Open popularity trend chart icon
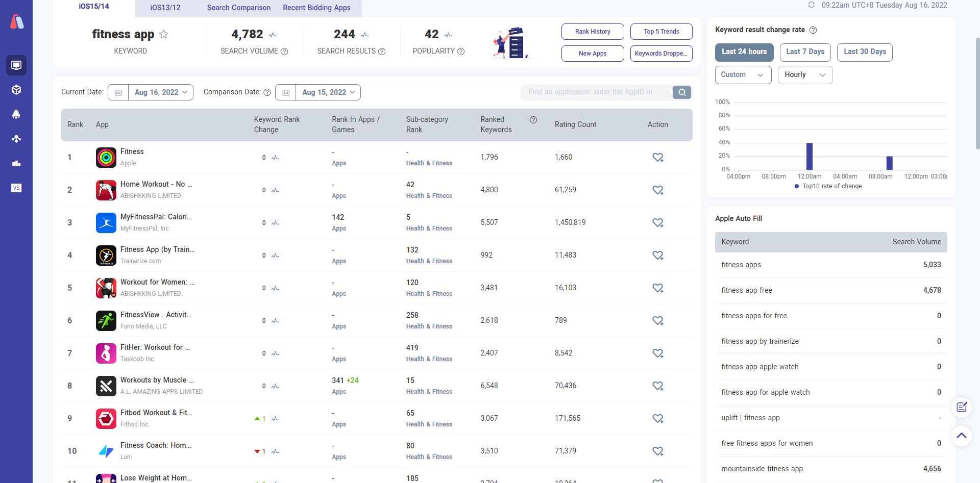 [x=448, y=35]
